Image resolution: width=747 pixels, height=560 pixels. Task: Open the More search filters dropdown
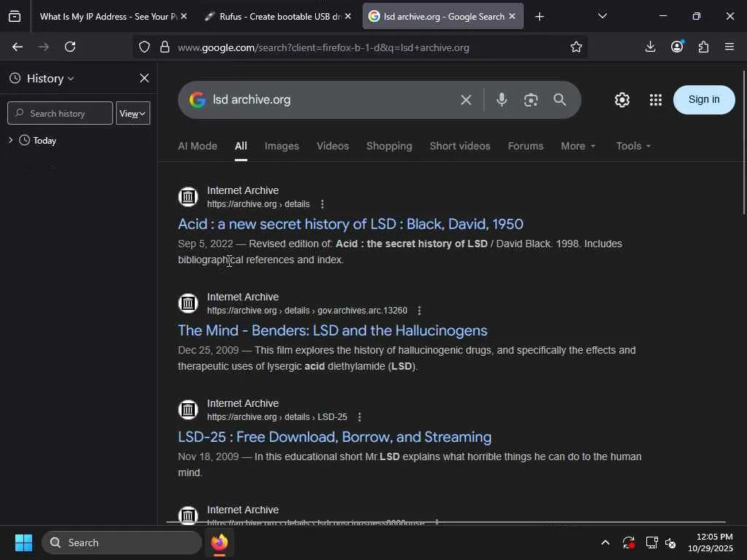578,146
